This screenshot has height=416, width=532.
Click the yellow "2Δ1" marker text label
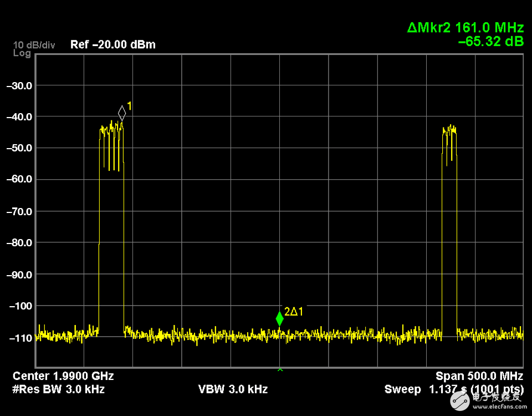click(x=294, y=312)
